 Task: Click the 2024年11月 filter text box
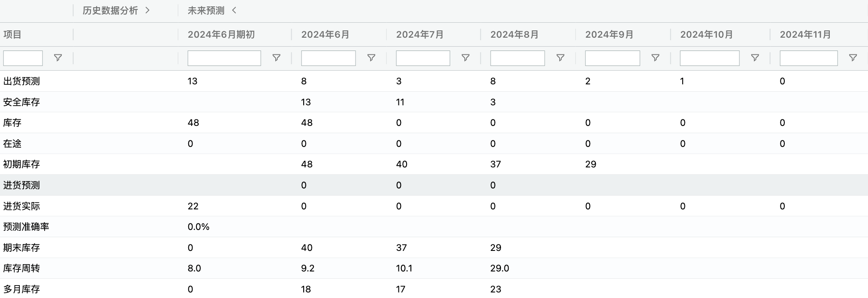click(809, 58)
